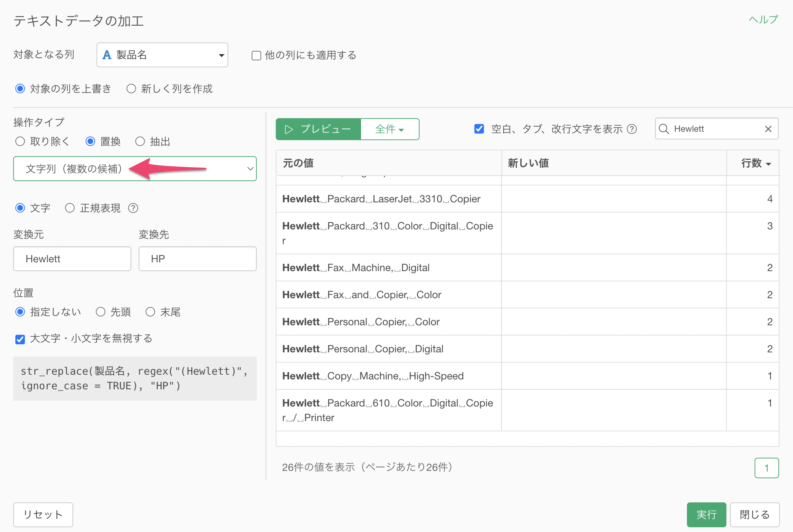Screen dimensions: 793x532
Task: Toggle 空白、タブ、改行文字を表示 checkbox
Action: (479, 129)
